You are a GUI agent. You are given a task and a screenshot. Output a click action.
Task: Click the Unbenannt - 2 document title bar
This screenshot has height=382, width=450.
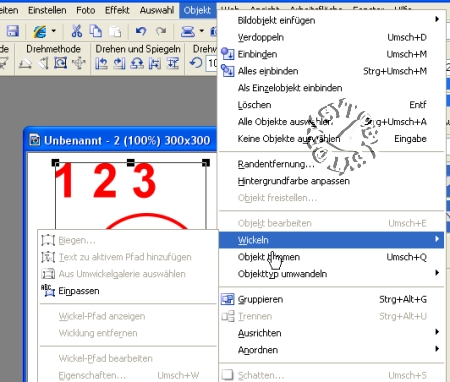pyautogui.click(x=121, y=140)
